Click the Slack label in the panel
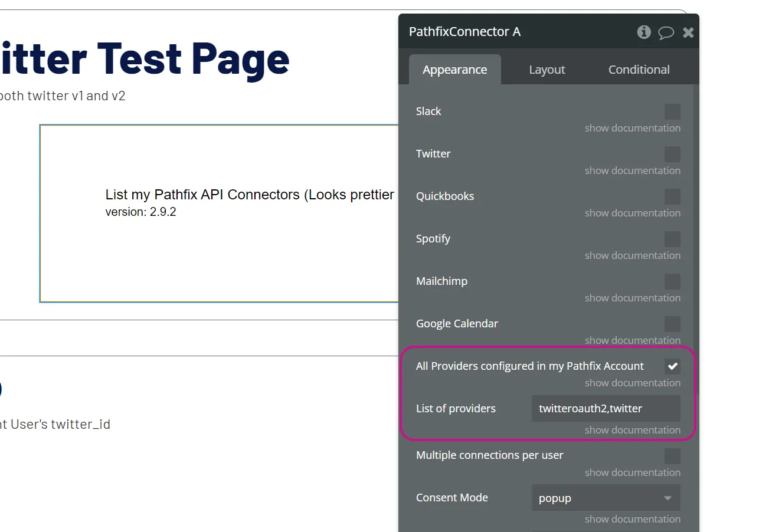Image resolution: width=769 pixels, height=532 pixels. [428, 111]
